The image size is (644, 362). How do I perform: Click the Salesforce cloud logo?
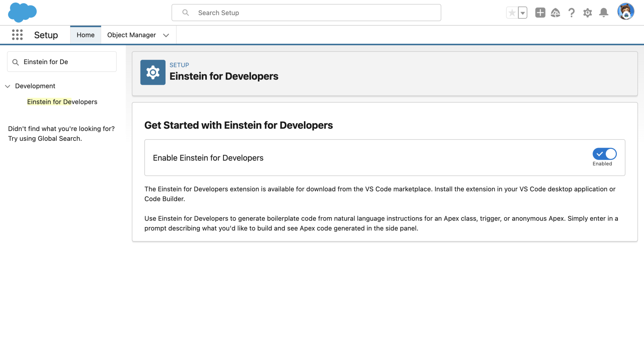pos(22,12)
